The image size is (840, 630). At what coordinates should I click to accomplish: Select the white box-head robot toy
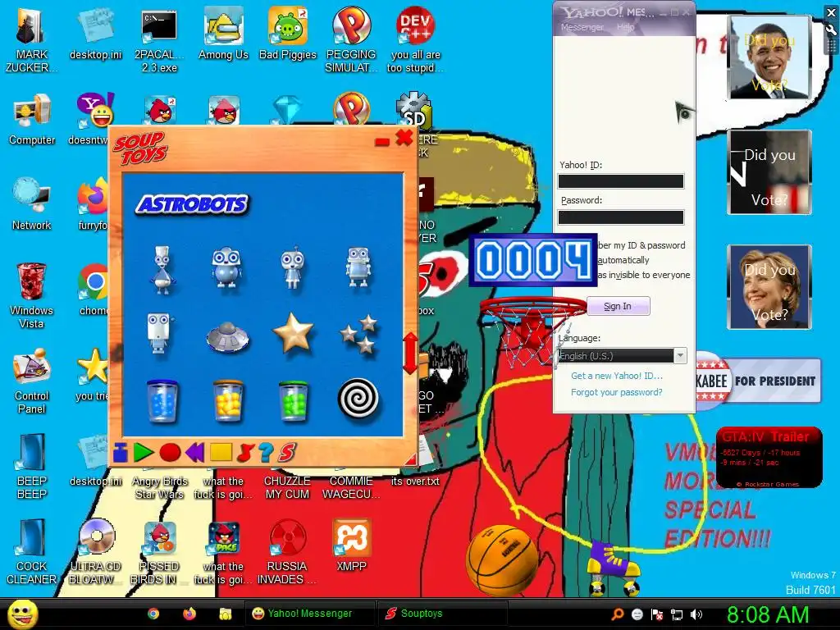tap(160, 333)
